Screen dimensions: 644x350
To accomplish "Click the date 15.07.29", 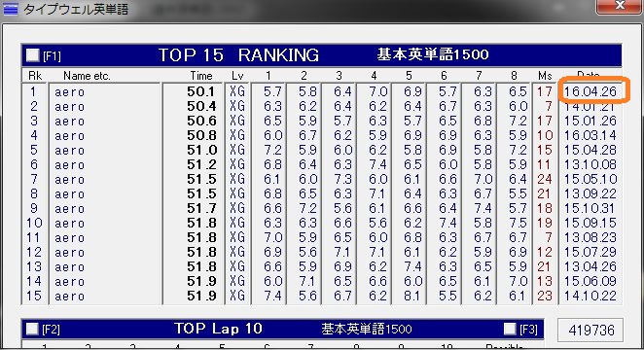I will coord(590,252).
